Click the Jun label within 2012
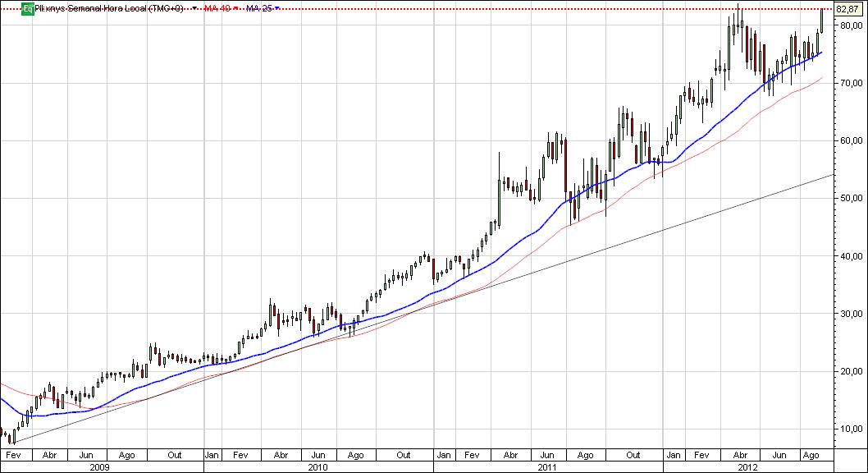 pyautogui.click(x=779, y=455)
